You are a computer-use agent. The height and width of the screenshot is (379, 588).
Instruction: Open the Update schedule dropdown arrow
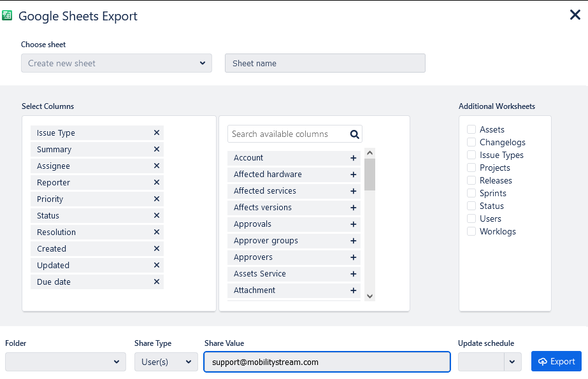512,362
